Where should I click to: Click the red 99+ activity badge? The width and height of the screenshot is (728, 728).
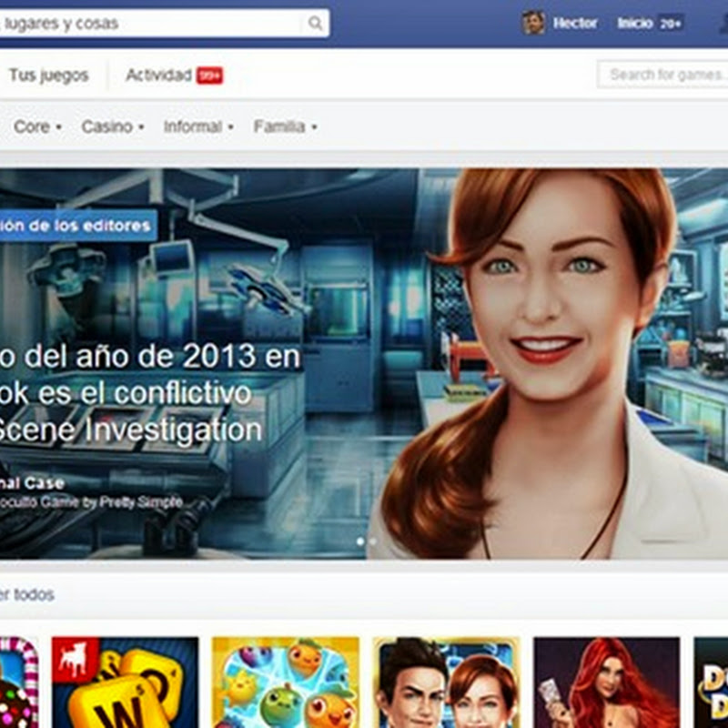click(x=209, y=76)
